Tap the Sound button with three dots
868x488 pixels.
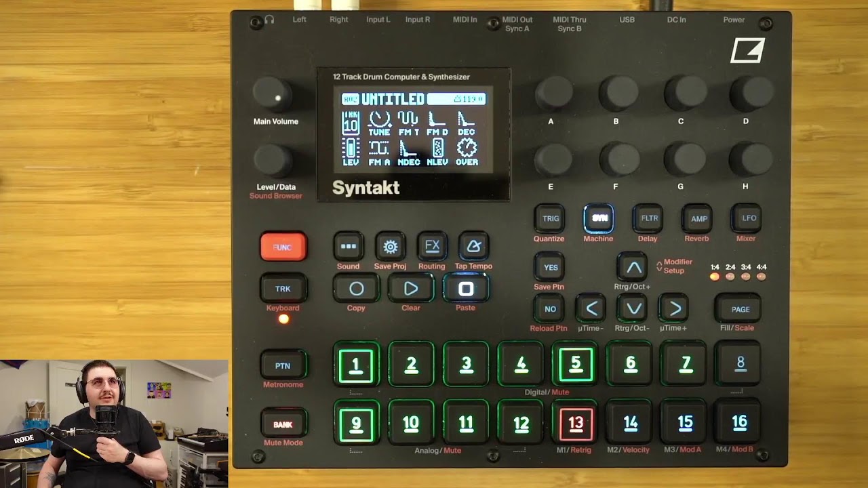click(x=349, y=247)
